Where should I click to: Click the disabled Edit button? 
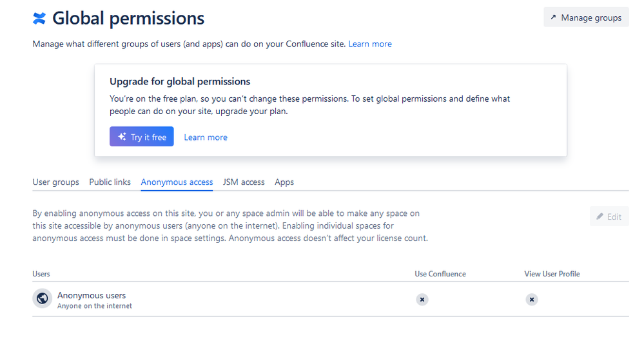pyautogui.click(x=609, y=217)
